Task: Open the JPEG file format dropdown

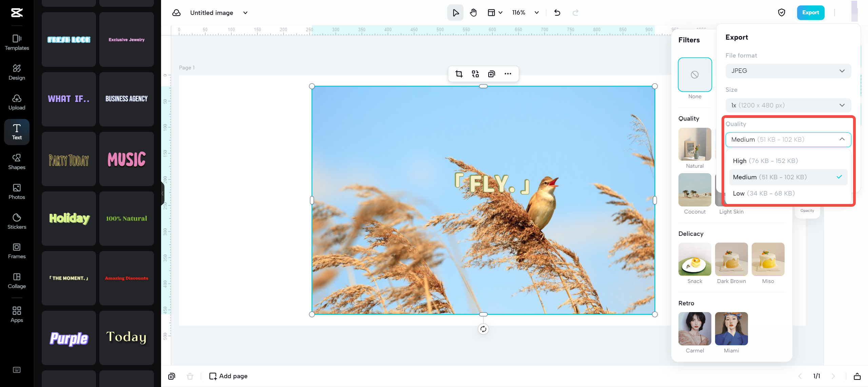Action: coord(788,71)
